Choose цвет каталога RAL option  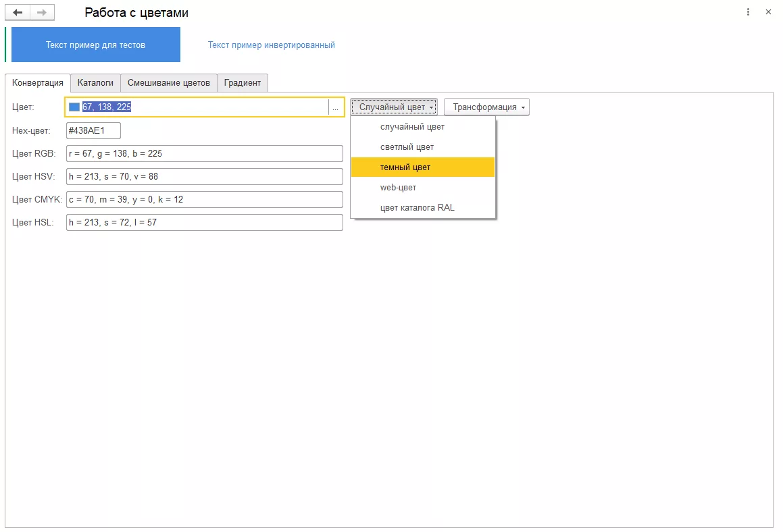[417, 208]
